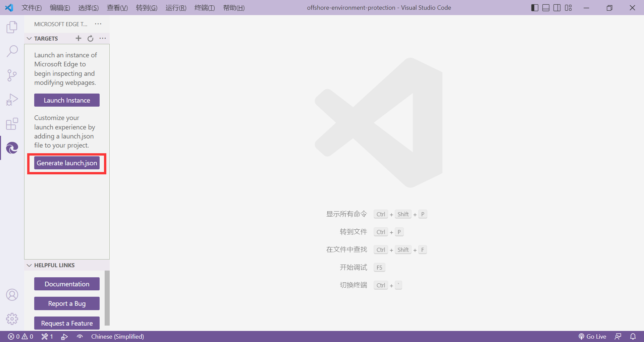This screenshot has width=644, height=342.
Task: Toggle primary side bar layout icon
Action: (x=535, y=7)
